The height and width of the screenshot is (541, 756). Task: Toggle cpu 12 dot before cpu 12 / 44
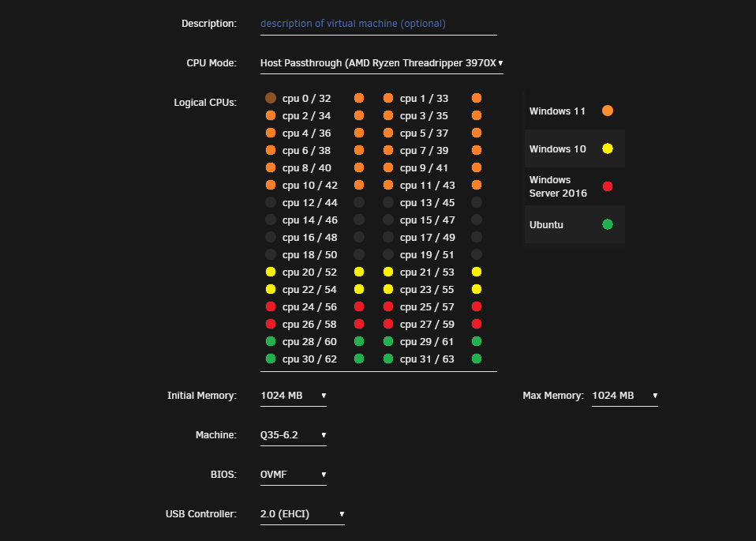coord(271,203)
